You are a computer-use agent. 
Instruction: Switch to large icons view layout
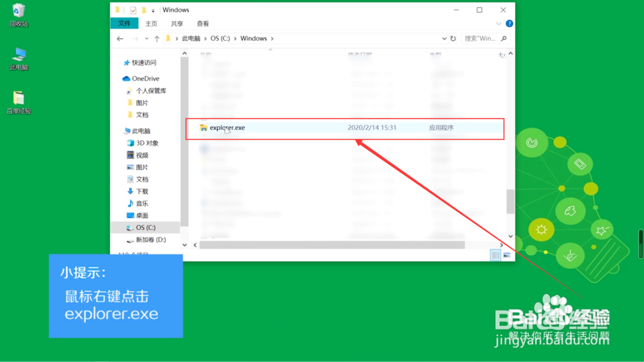(x=507, y=255)
